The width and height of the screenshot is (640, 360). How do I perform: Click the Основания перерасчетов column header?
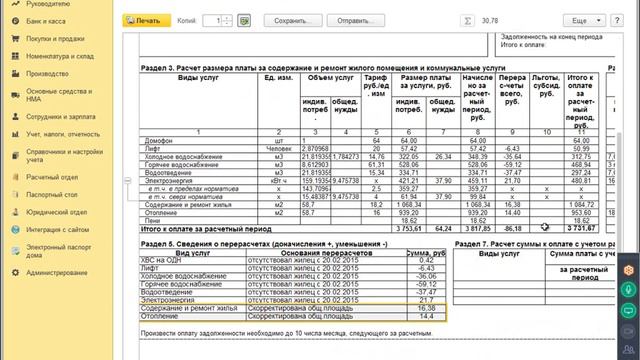(x=327, y=253)
